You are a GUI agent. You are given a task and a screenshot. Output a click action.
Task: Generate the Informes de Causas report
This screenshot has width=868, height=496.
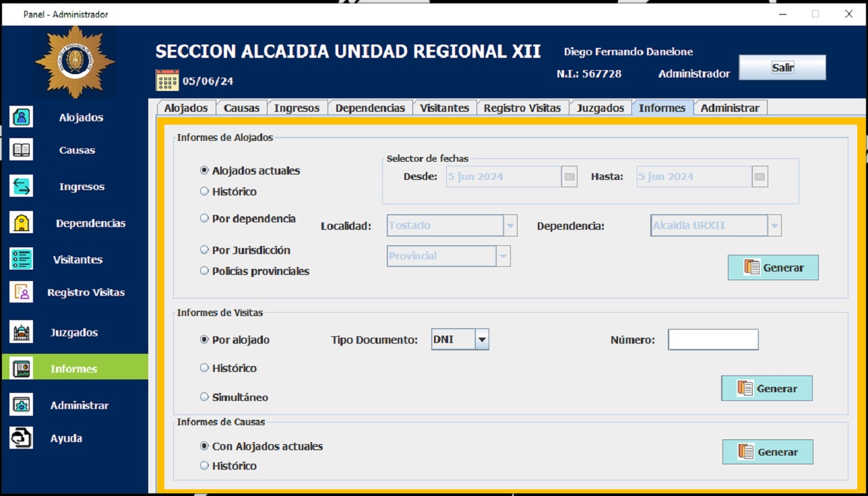click(768, 452)
